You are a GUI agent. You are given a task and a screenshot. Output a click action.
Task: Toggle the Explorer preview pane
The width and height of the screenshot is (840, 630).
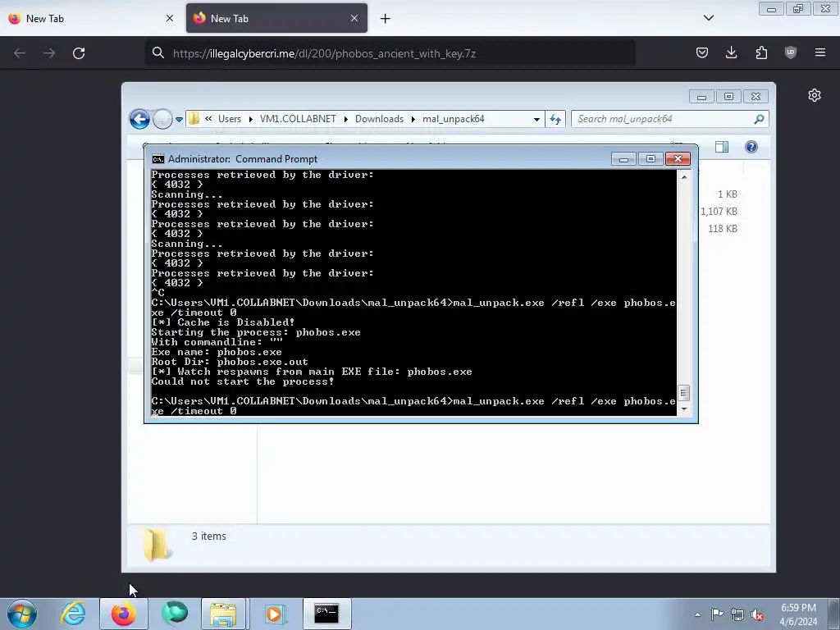[722, 147]
